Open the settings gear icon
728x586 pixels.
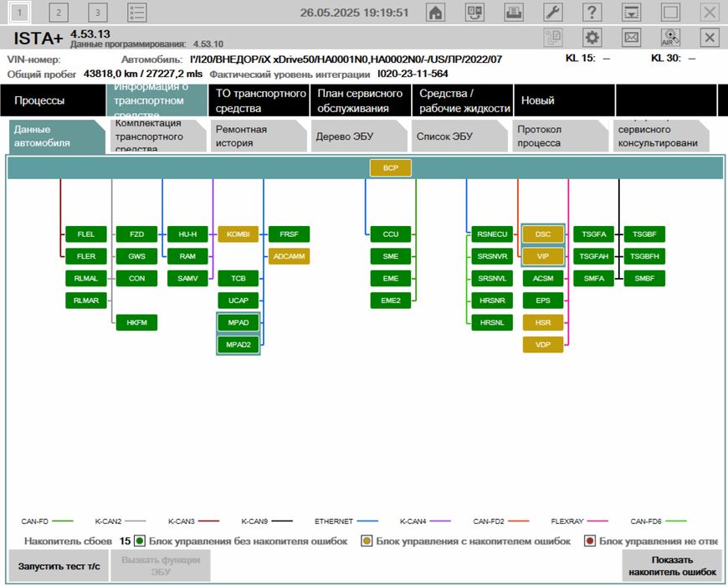coord(592,38)
